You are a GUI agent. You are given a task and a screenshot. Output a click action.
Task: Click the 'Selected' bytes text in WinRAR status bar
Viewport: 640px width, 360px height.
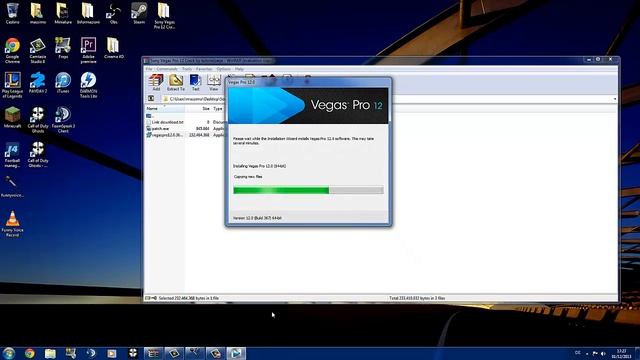pyautogui.click(x=189, y=298)
